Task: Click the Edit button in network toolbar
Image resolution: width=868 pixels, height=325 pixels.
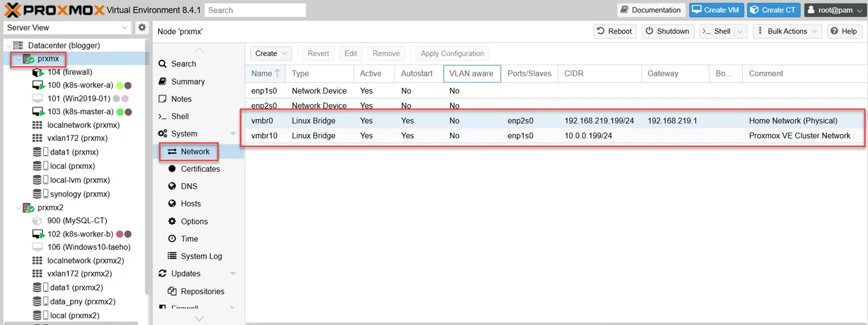Action: (351, 53)
